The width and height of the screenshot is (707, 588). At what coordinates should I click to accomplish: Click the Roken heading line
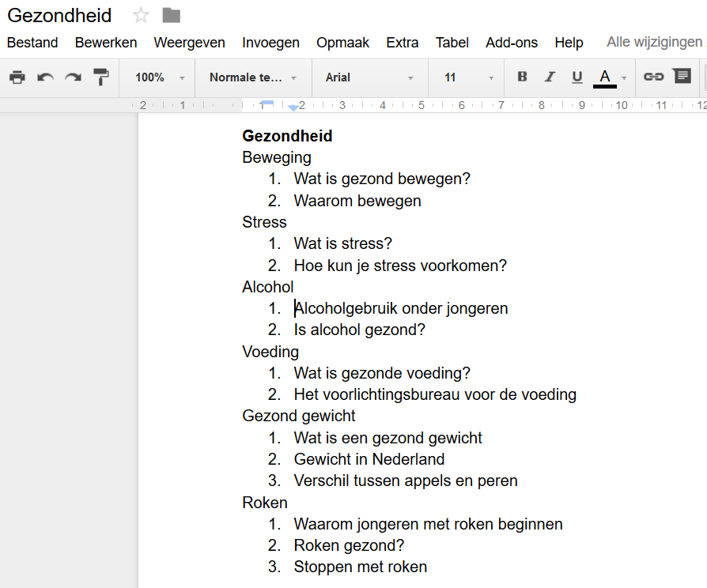[265, 503]
